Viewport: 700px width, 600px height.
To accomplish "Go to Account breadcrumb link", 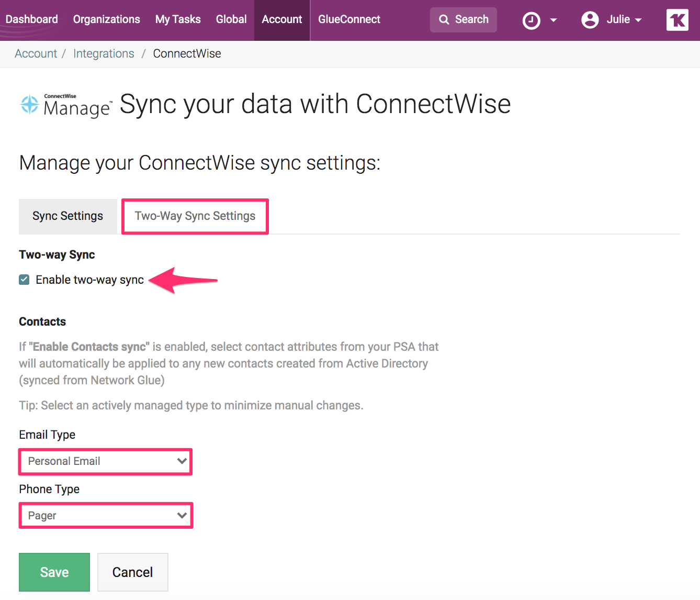I will [36, 53].
